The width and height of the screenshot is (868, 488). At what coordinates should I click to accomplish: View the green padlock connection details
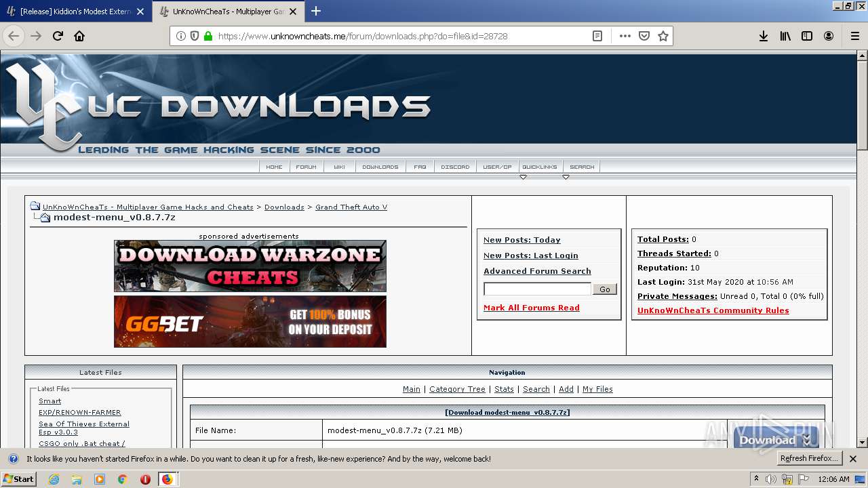[208, 36]
